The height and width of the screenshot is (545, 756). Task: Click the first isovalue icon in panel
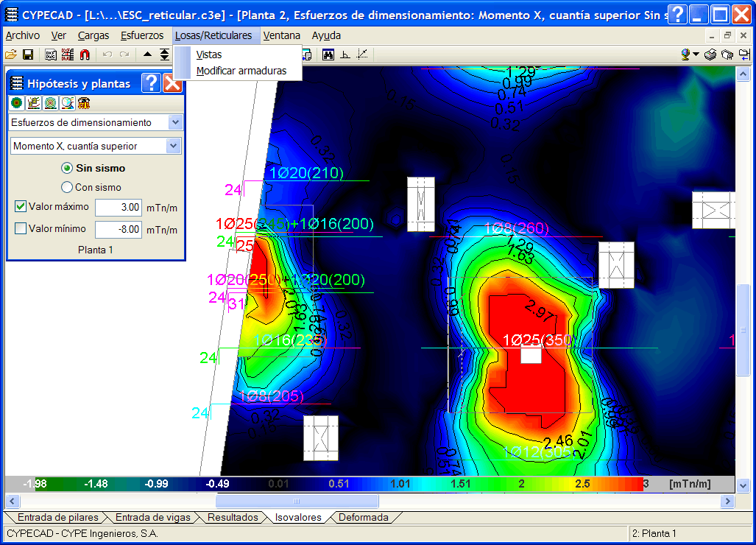[x=16, y=103]
